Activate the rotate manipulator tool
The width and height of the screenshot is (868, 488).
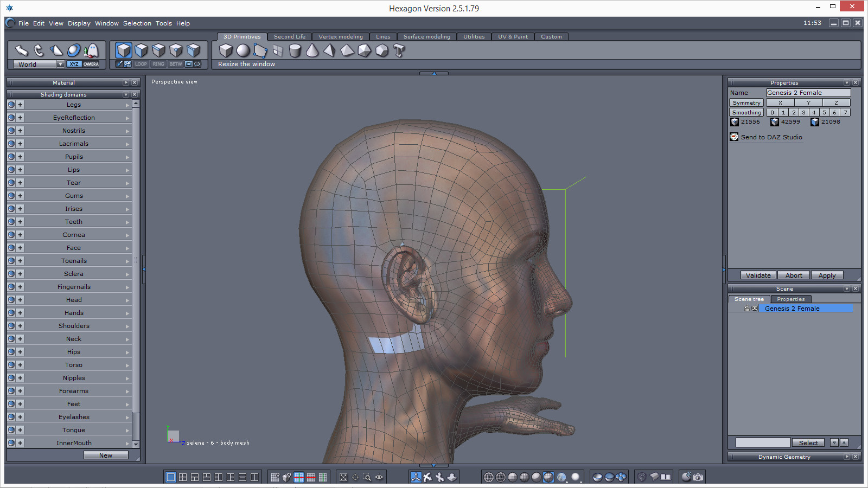pos(39,50)
